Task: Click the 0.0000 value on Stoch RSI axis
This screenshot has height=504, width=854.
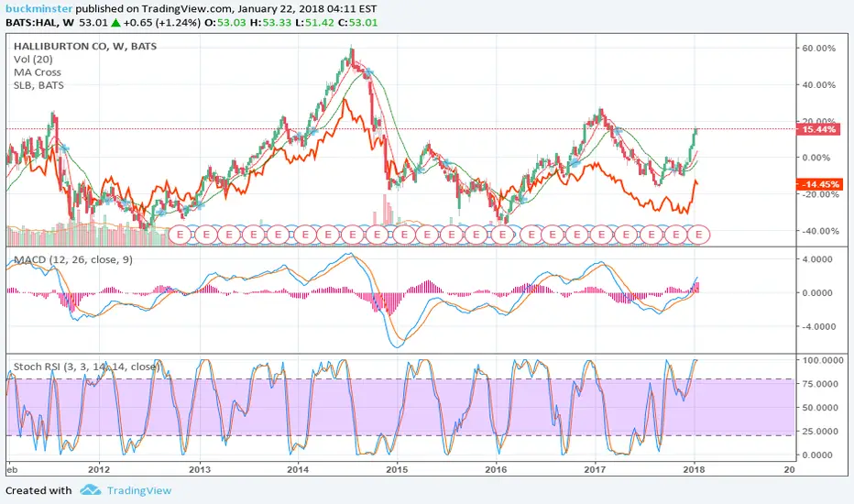Action: 817,455
